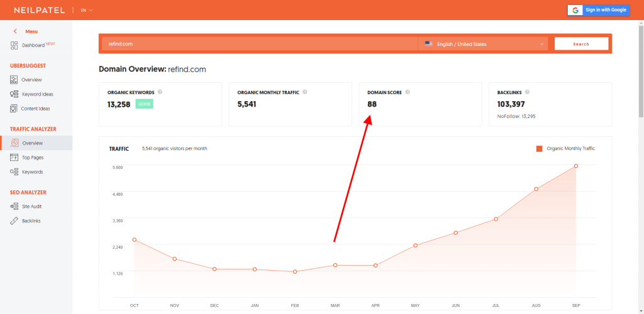Click the Google G logo icon
The image size is (644, 314).
pos(575,10)
